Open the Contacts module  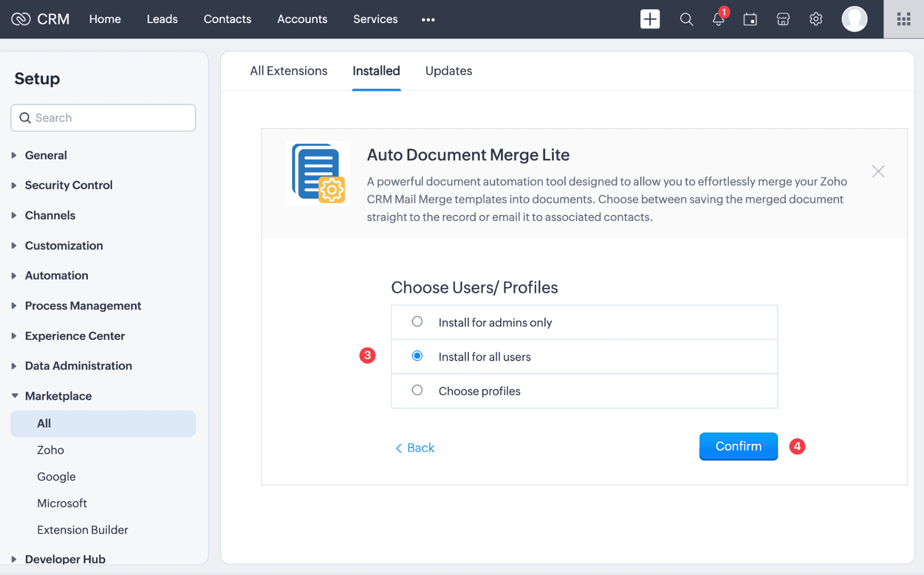(228, 19)
